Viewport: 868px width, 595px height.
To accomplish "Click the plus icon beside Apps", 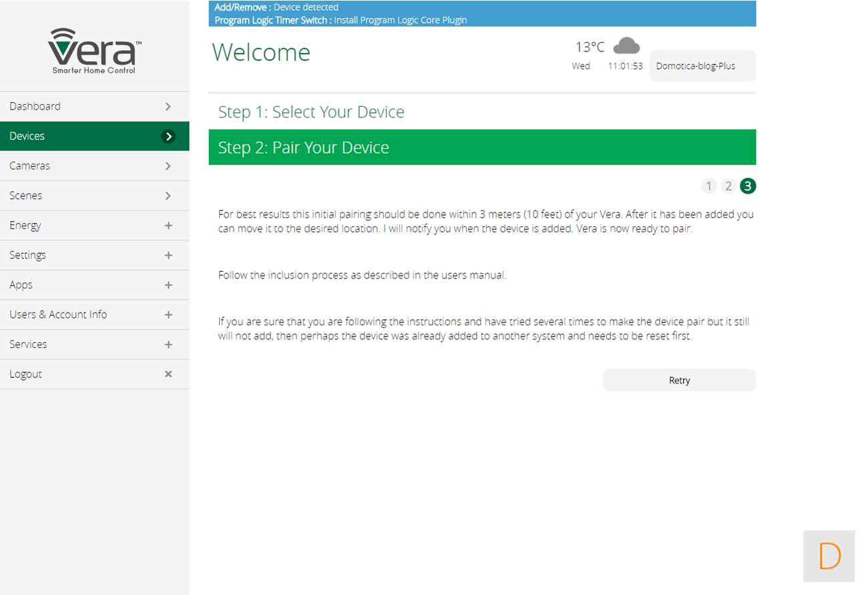I will click(168, 285).
